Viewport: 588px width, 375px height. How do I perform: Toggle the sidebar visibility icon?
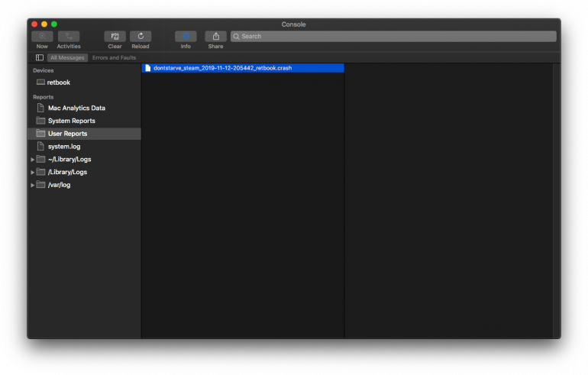[40, 58]
